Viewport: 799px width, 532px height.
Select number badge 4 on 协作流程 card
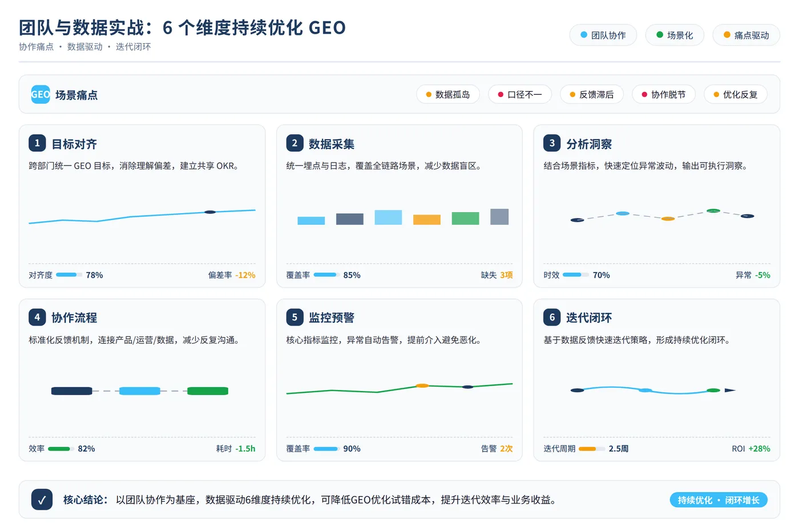tap(37, 317)
